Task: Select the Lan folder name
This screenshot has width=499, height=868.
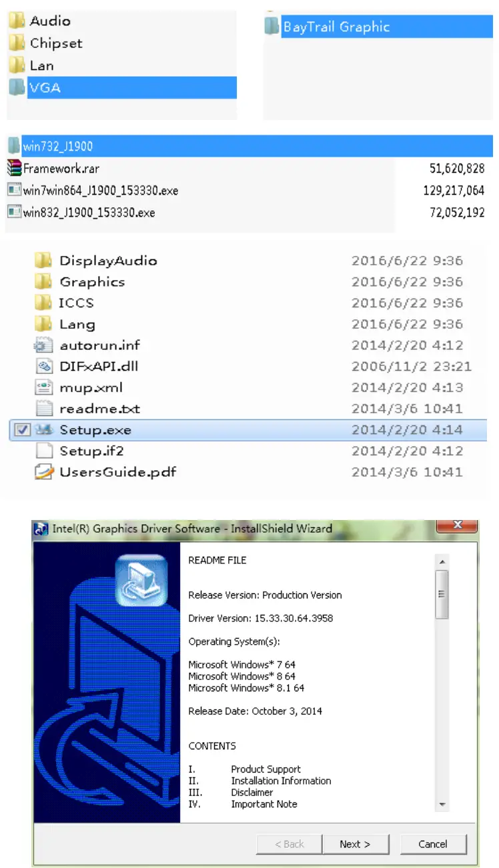Action: (41, 65)
